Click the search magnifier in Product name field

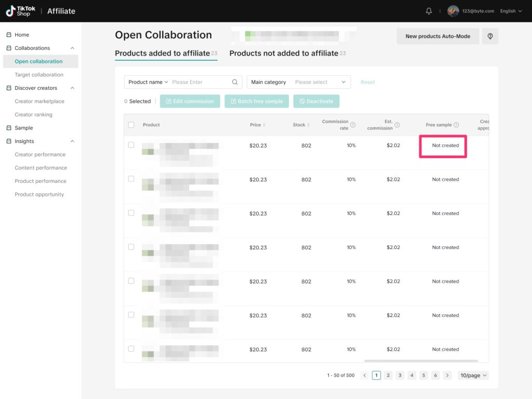coord(235,82)
